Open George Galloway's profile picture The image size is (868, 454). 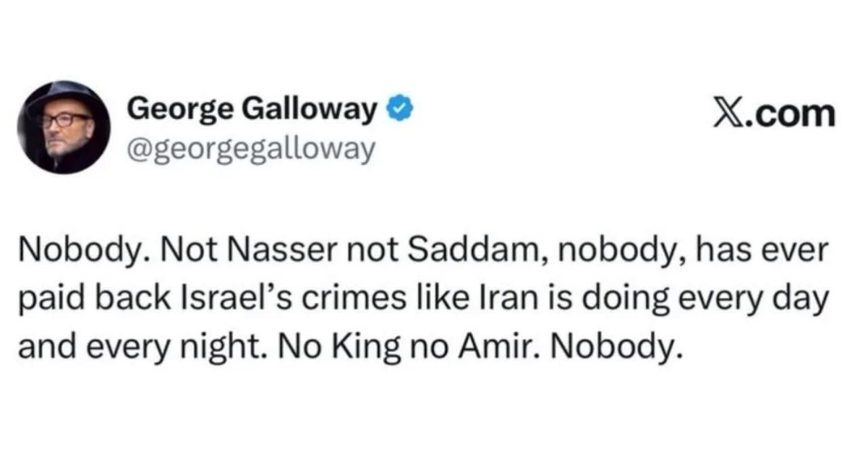pos(64,127)
